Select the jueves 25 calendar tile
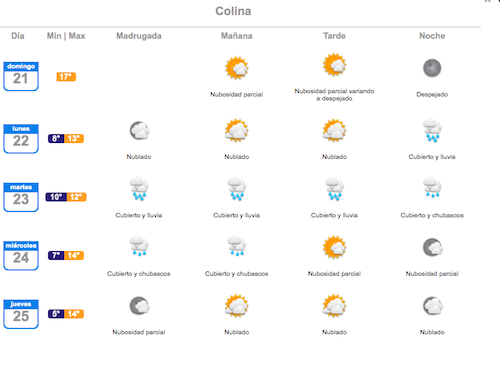This screenshot has height=377, width=500. tap(21, 314)
